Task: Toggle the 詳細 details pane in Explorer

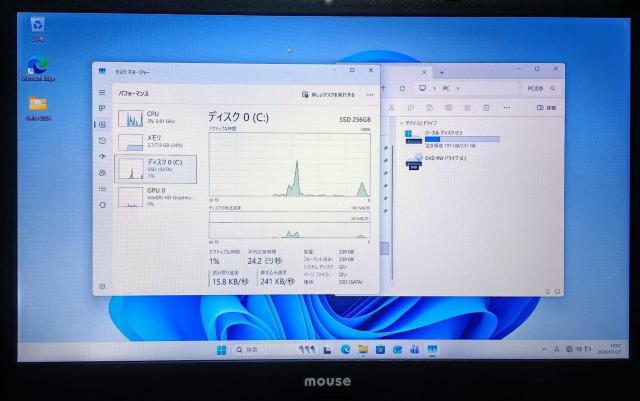Action: coord(547,108)
